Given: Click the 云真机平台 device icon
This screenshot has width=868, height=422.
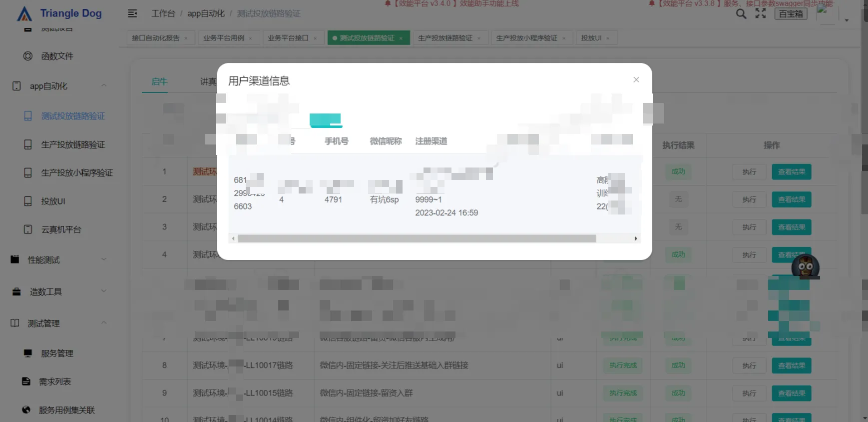Looking at the screenshot, I should tap(28, 229).
